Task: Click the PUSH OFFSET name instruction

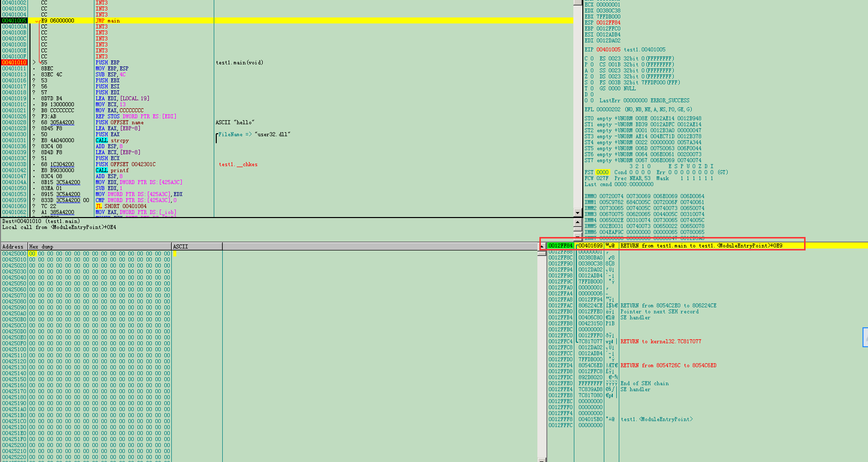Action: [119, 123]
